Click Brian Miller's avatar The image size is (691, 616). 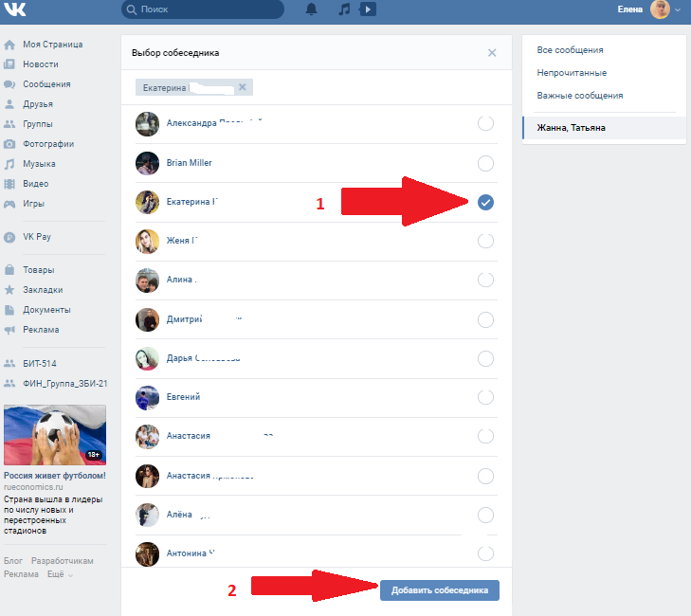[x=147, y=163]
